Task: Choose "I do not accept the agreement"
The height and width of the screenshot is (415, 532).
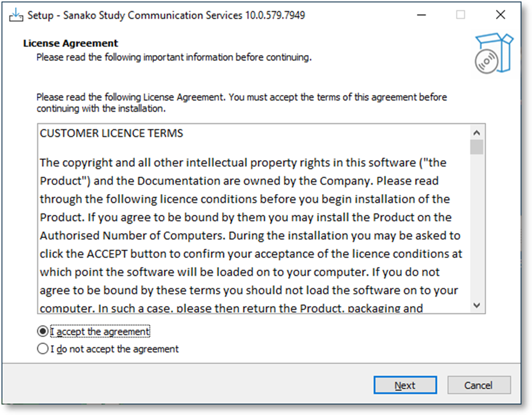Action: (43, 349)
